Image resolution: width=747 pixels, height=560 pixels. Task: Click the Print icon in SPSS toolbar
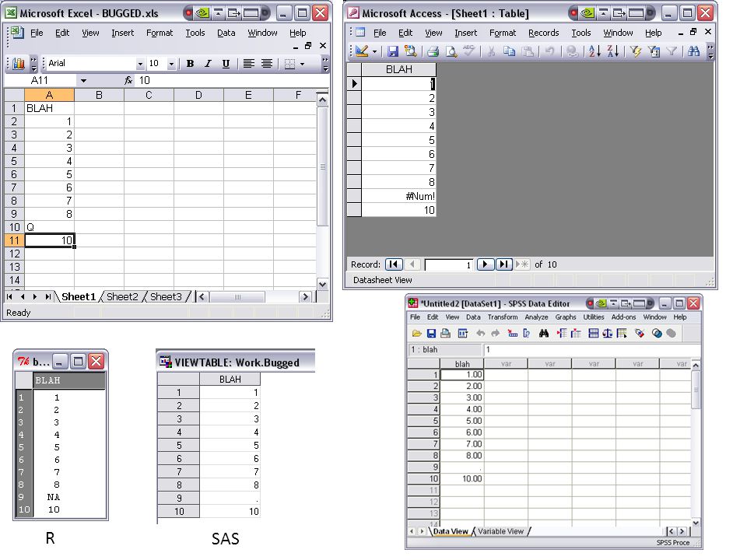click(x=445, y=334)
